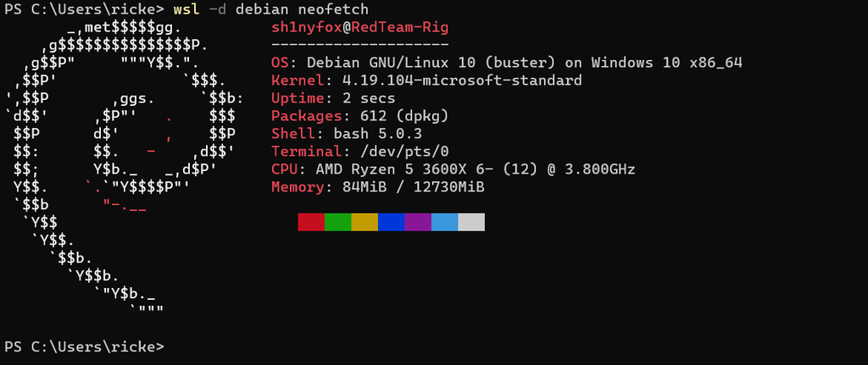Viewport: 868px width, 365px height.
Task: Click the green color block
Action: tap(337, 222)
